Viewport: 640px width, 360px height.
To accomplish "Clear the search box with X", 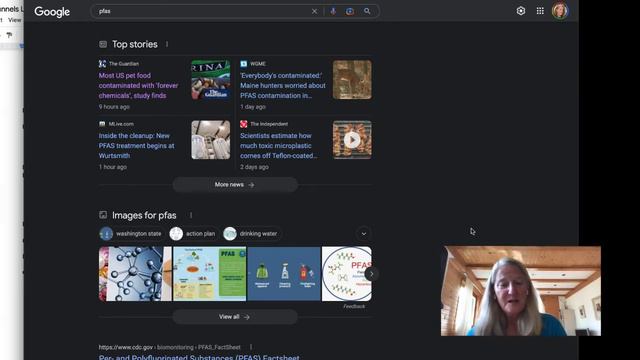I will tap(314, 11).
